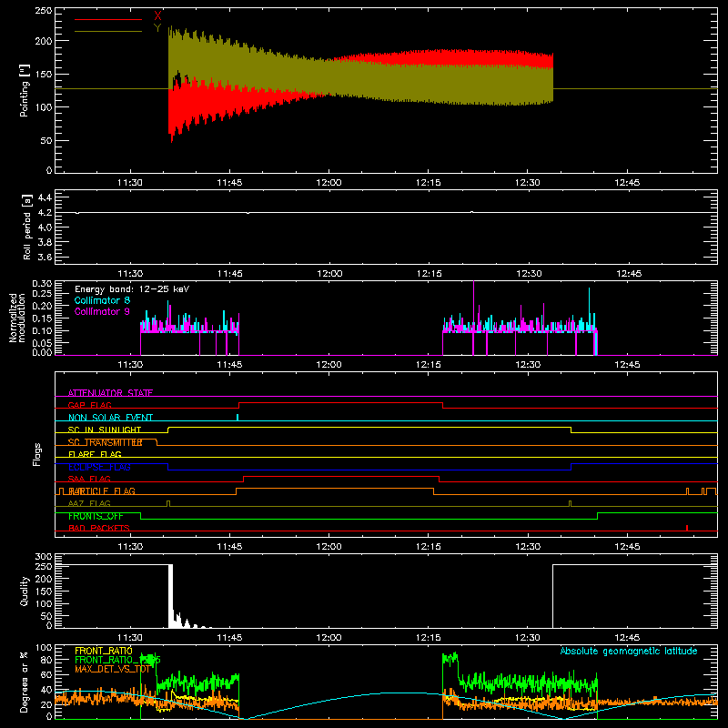Viewport: 728px width, 728px height.
Task: Click the 'Flags' axis title
Action: point(36,454)
